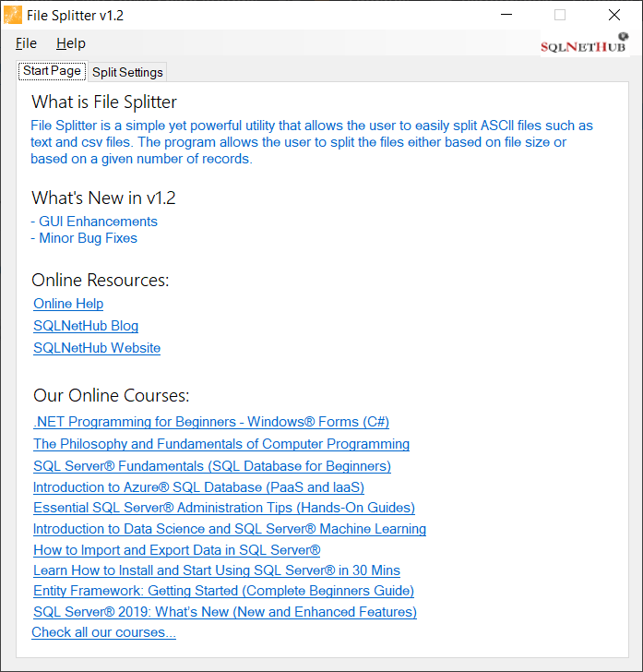Open How to Import and Export Data link
Viewport: 643px width, 672px height.
(x=177, y=550)
